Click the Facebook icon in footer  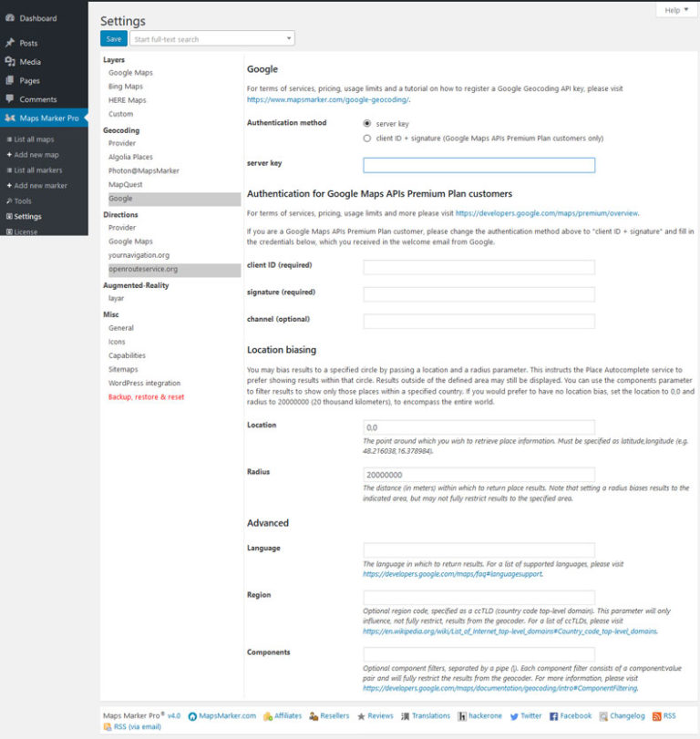(553, 716)
